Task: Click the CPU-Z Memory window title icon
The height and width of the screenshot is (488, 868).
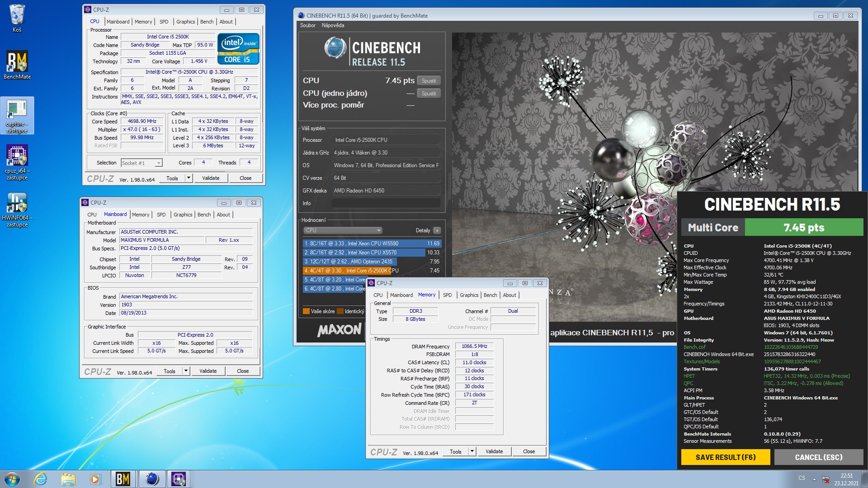Action: pos(371,283)
